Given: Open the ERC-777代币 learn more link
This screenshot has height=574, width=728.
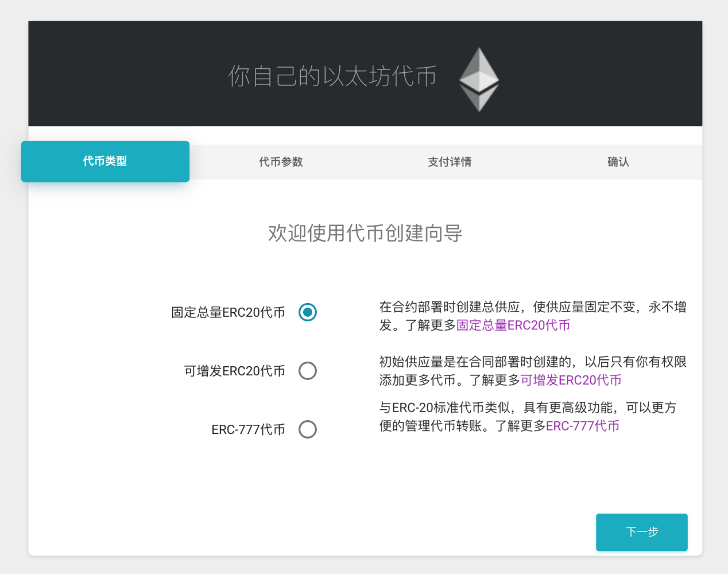Looking at the screenshot, I should click(582, 426).
